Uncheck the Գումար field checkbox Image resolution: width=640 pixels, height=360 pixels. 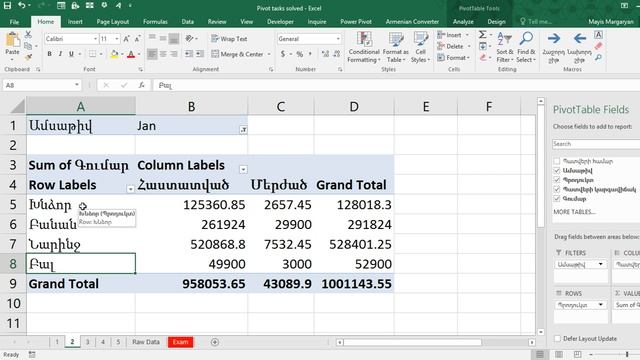(557, 199)
